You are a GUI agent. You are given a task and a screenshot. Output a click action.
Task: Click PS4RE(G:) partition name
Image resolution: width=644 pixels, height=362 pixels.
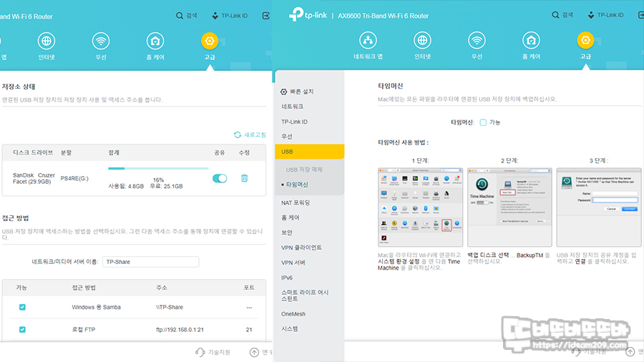[74, 179]
